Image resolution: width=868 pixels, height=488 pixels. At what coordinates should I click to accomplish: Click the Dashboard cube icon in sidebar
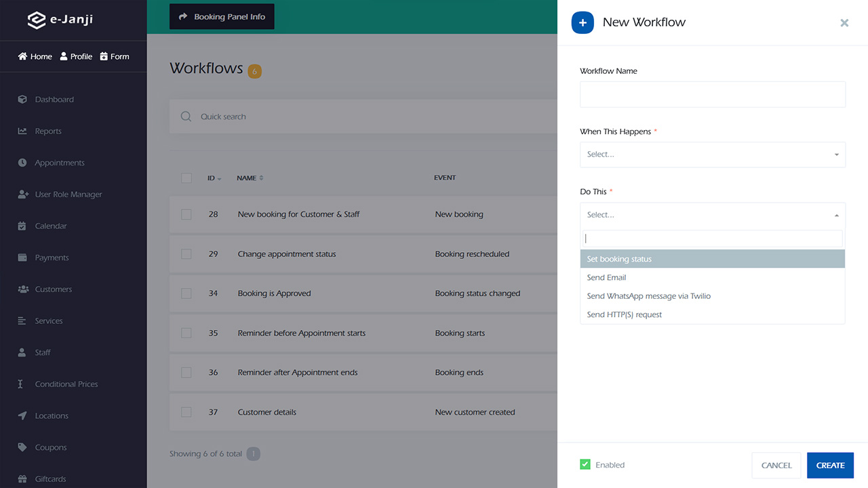coord(22,100)
